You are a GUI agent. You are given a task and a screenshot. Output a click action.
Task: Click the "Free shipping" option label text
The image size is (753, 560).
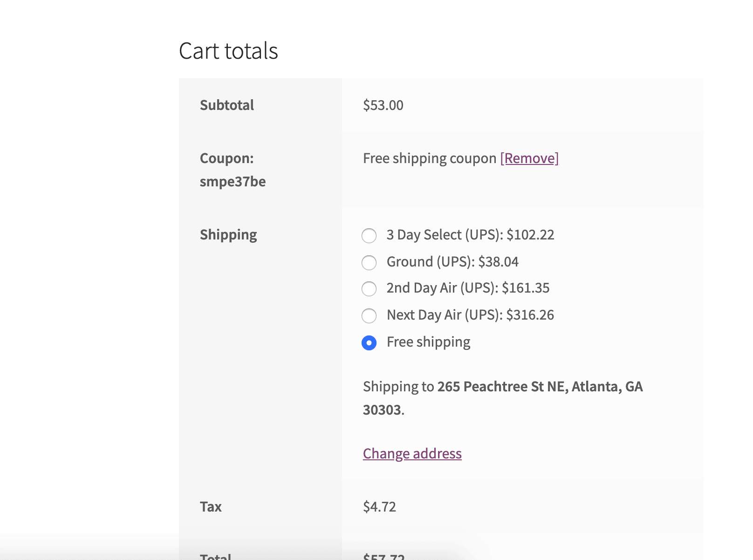(428, 342)
